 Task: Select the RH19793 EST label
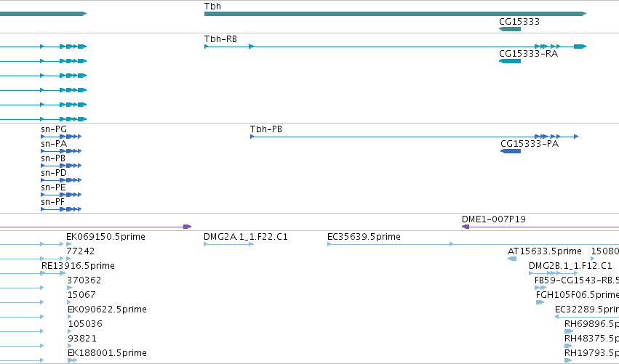pyautogui.click(x=591, y=353)
